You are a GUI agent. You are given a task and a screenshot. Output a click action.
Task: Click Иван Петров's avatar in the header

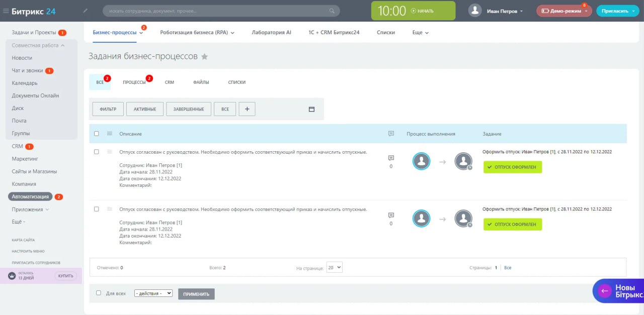pos(475,11)
